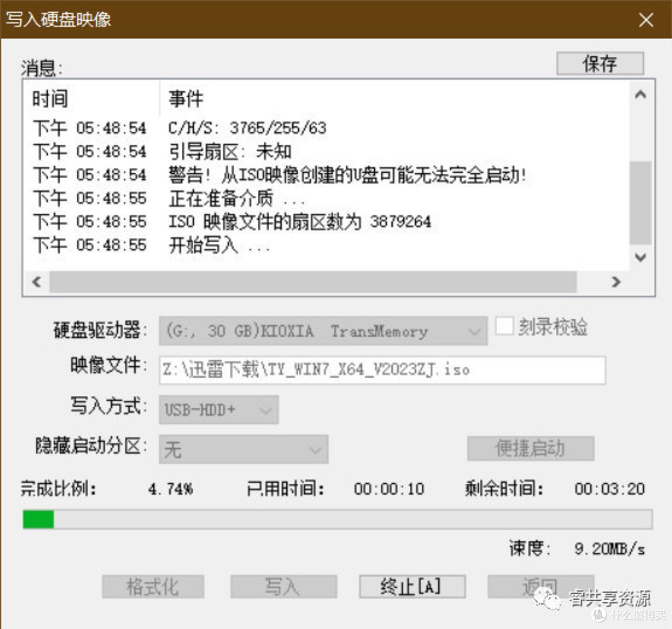This screenshot has height=629, width=672.
Task: Click the scroll-down arrow of the message list
Action: click(x=641, y=257)
